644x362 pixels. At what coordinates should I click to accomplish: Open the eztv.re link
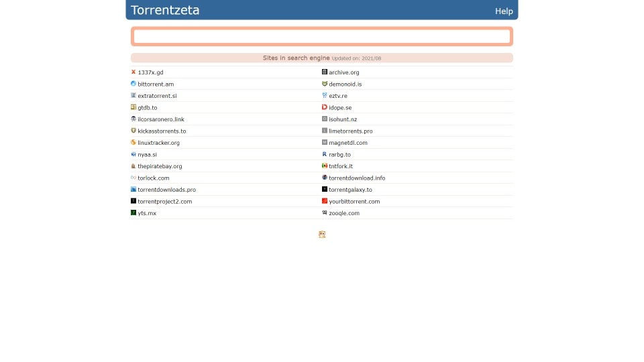coord(338,96)
